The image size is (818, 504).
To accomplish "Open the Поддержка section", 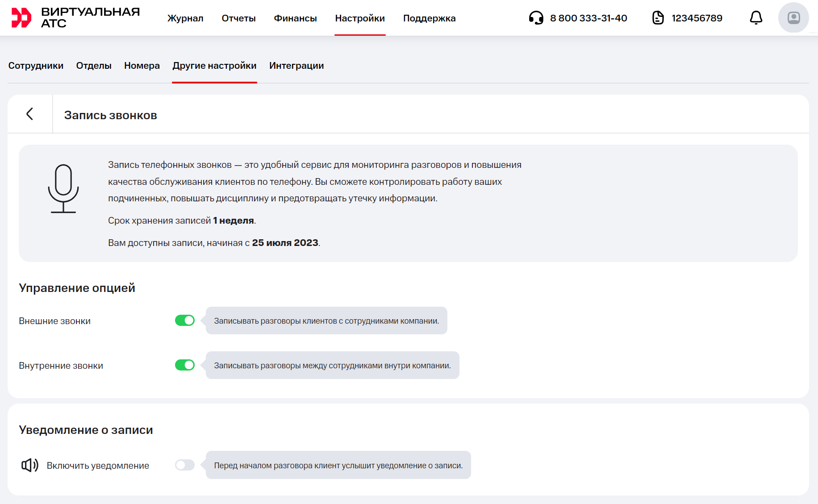I will point(429,18).
